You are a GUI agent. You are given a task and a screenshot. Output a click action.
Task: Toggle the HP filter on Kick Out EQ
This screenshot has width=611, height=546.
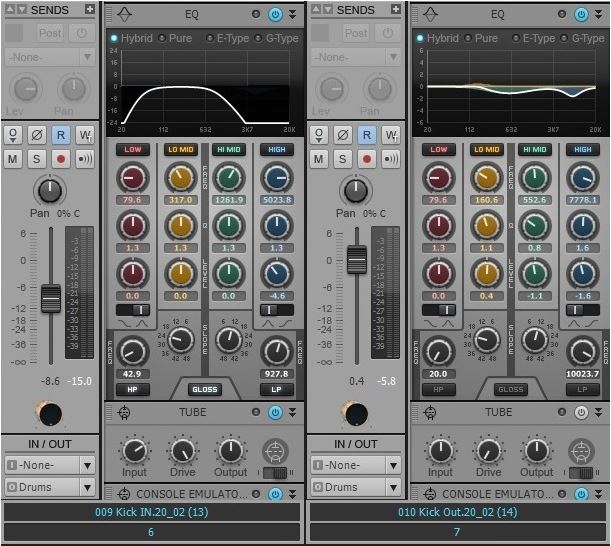click(x=438, y=389)
